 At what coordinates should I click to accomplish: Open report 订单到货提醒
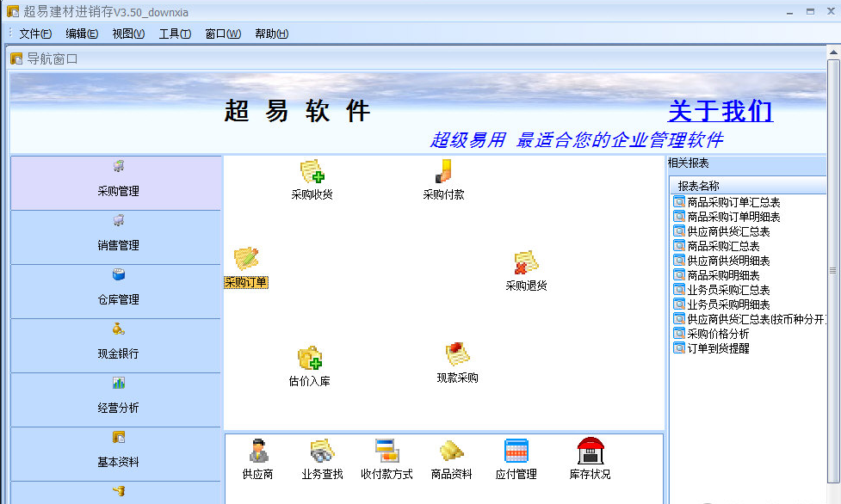[x=711, y=348]
